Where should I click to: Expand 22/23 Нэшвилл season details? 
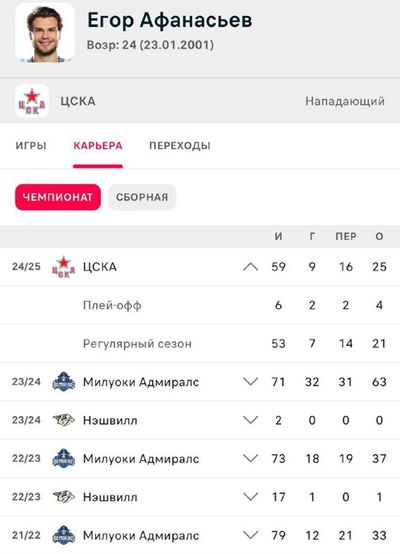251,497
